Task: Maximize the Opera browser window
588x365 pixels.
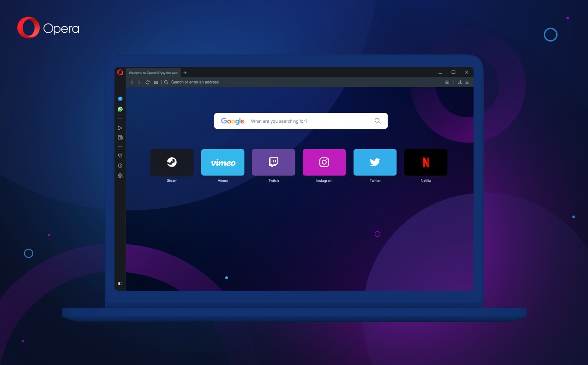Action: pyautogui.click(x=453, y=72)
